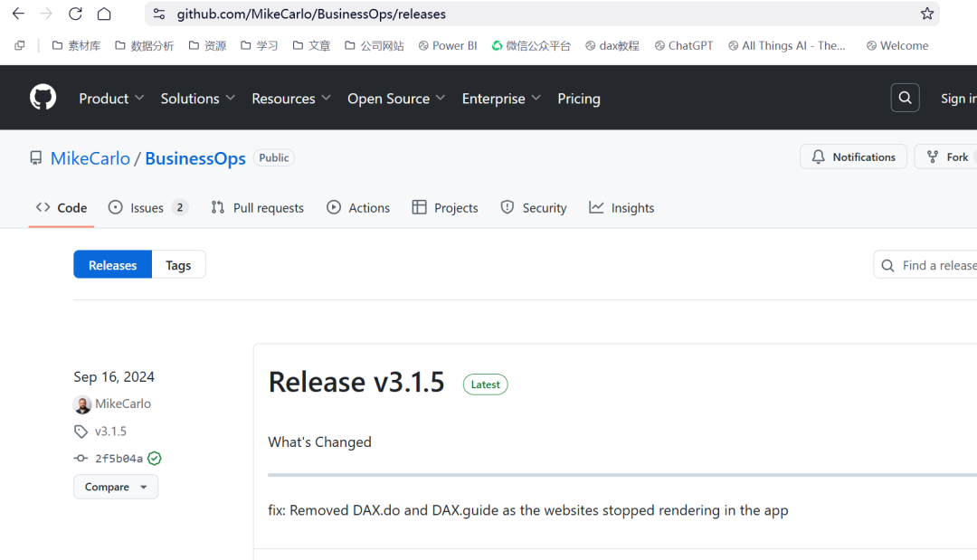Viewport: 977px width, 560px height.
Task: Switch to the Tags view
Action: pos(178,265)
